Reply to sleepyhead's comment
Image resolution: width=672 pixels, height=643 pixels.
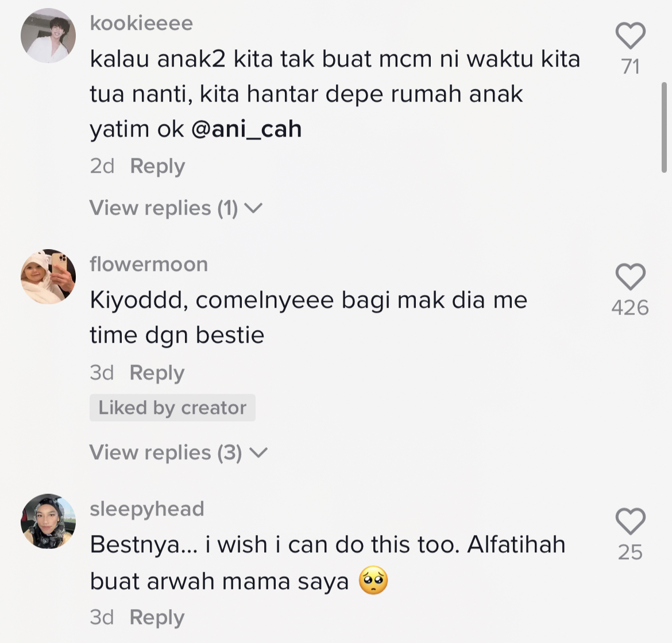tap(157, 617)
